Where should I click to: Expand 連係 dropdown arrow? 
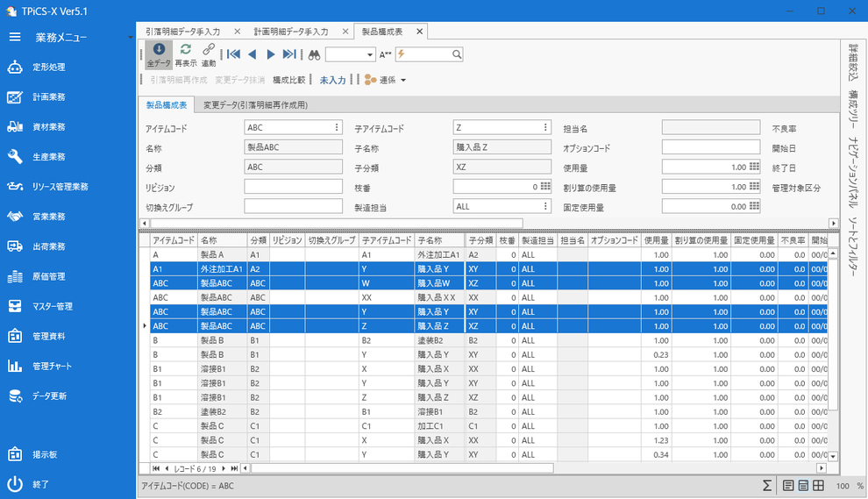(x=403, y=81)
